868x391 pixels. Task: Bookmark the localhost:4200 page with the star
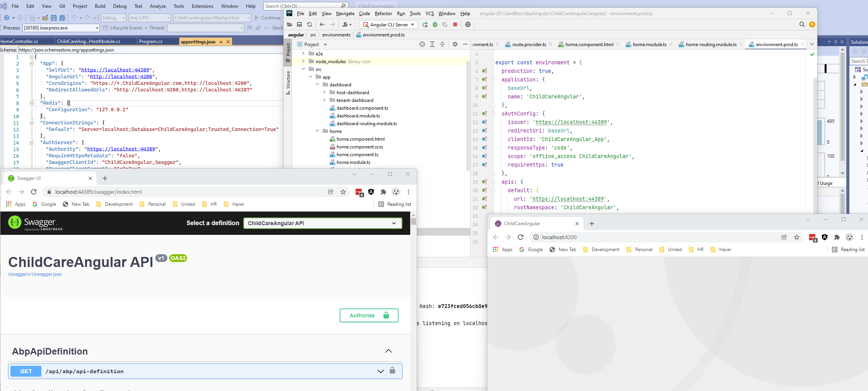pos(797,237)
